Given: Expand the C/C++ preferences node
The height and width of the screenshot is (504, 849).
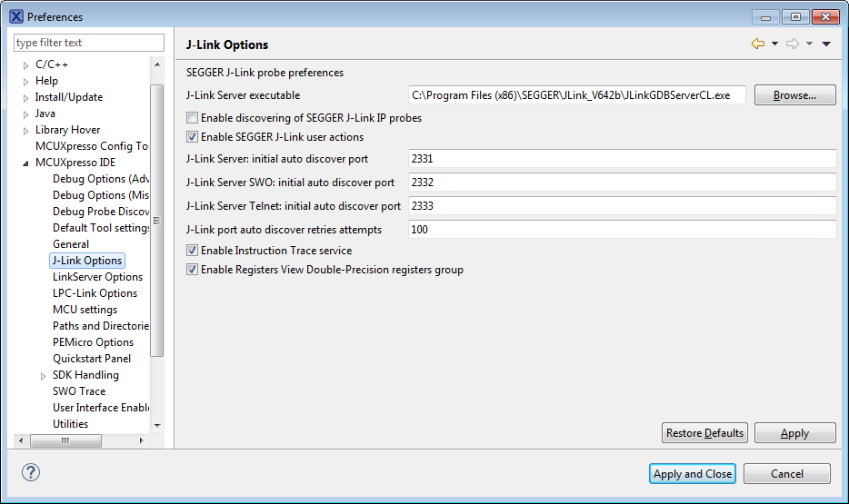Looking at the screenshot, I should tap(25, 65).
